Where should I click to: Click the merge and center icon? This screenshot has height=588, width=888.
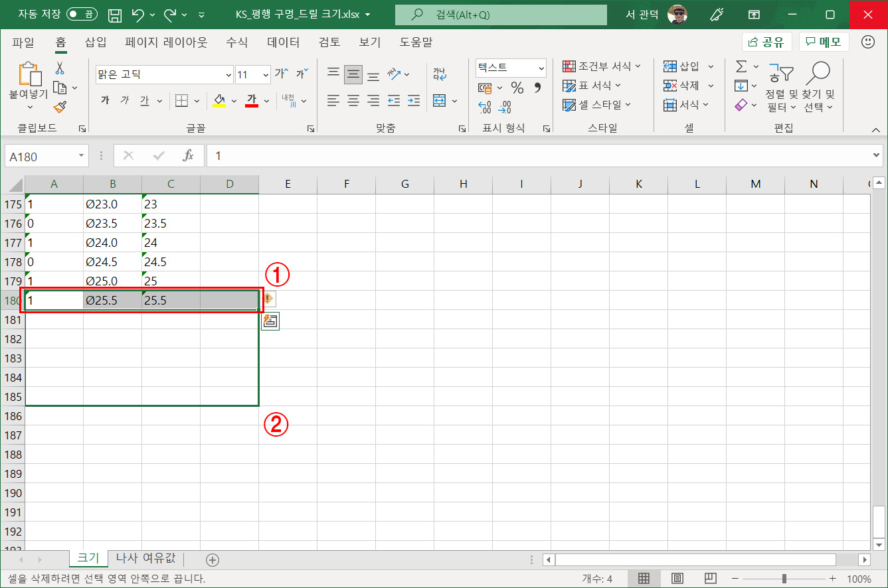point(439,101)
